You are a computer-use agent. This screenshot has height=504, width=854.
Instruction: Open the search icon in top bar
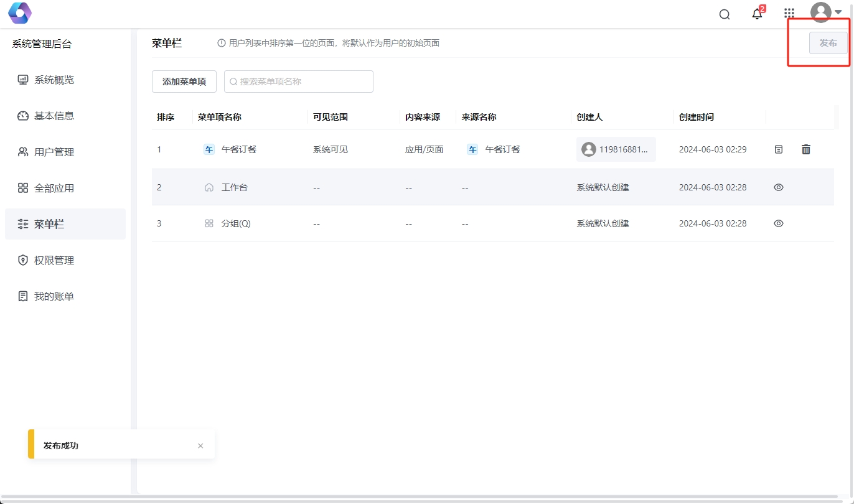coord(724,13)
